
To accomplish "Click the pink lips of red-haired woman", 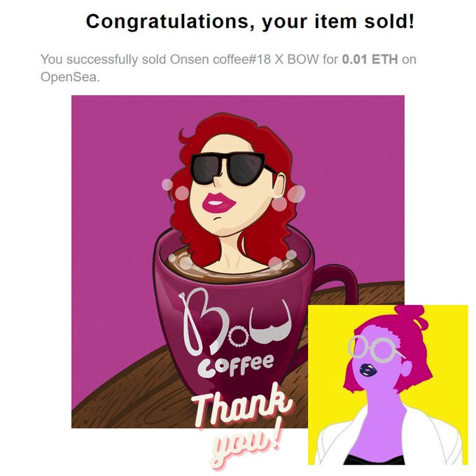I will point(218,202).
